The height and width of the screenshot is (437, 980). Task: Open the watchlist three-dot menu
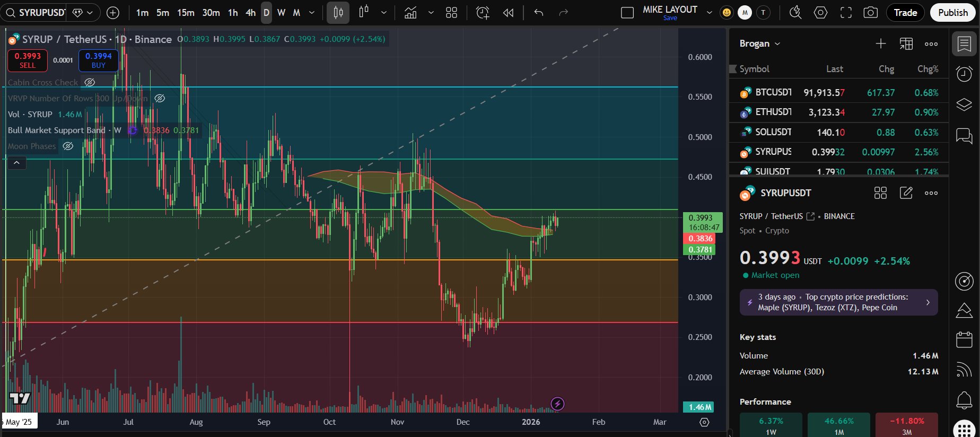point(931,44)
